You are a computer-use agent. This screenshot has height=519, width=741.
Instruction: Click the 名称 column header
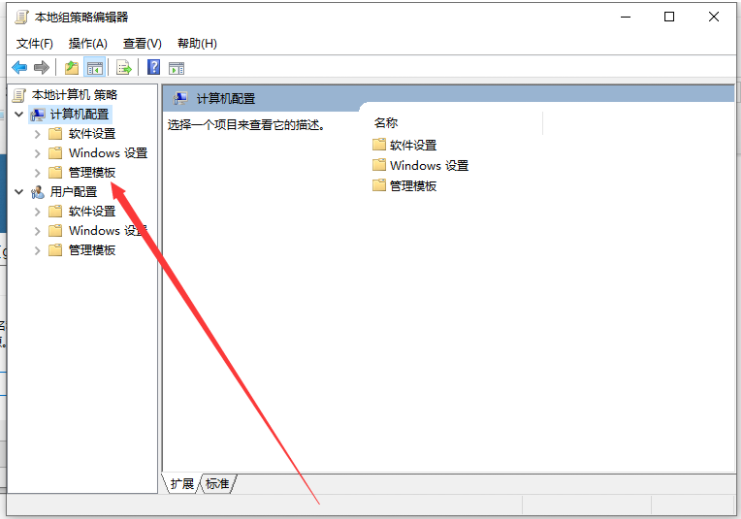[x=386, y=123]
